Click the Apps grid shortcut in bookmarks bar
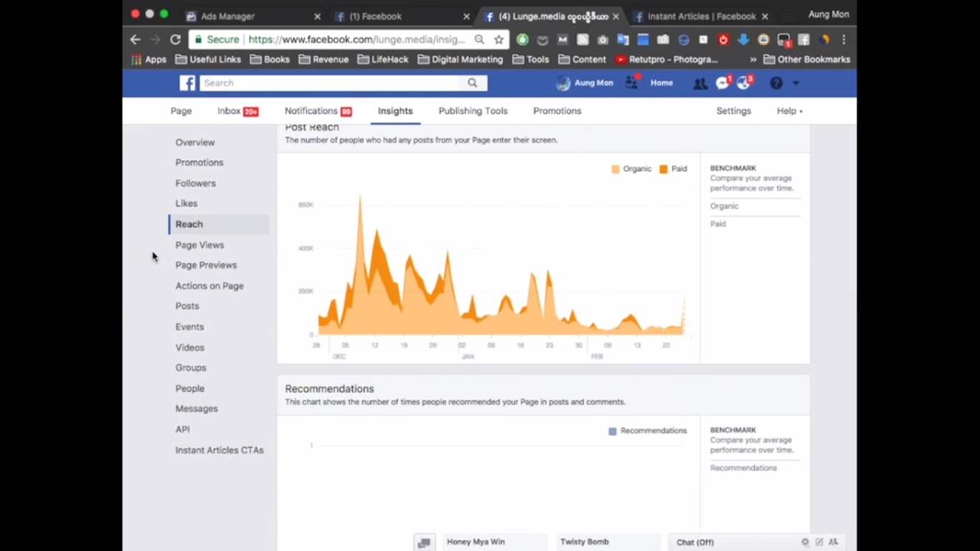Image resolution: width=980 pixels, height=551 pixels. click(x=149, y=60)
